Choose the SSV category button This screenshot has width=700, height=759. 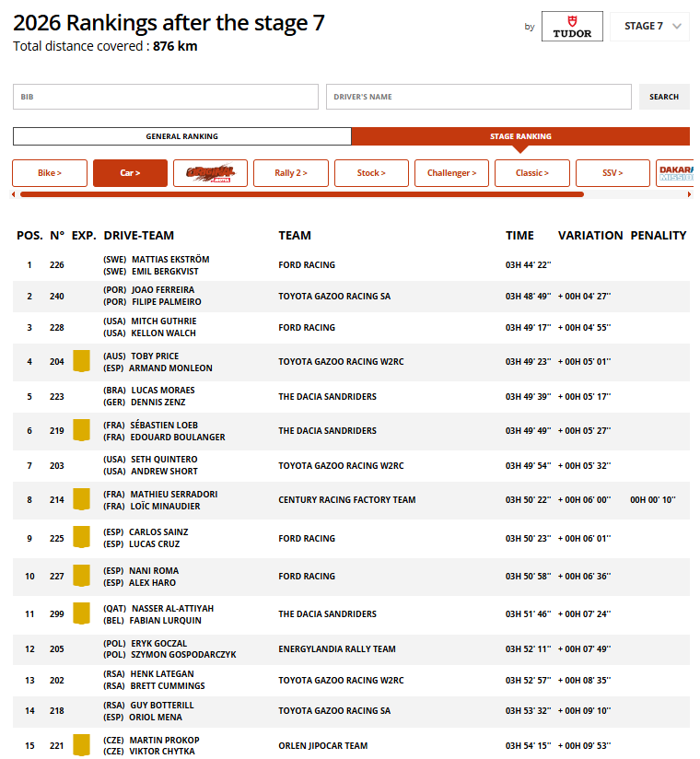point(612,173)
